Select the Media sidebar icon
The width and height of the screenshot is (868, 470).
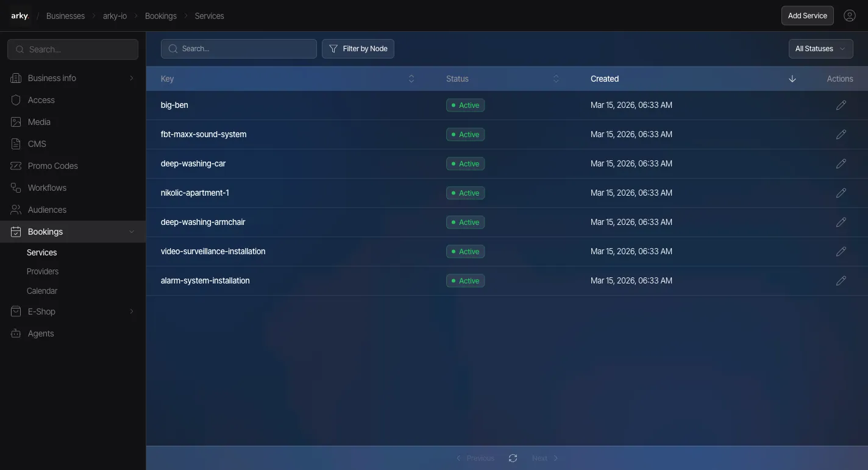(x=15, y=122)
